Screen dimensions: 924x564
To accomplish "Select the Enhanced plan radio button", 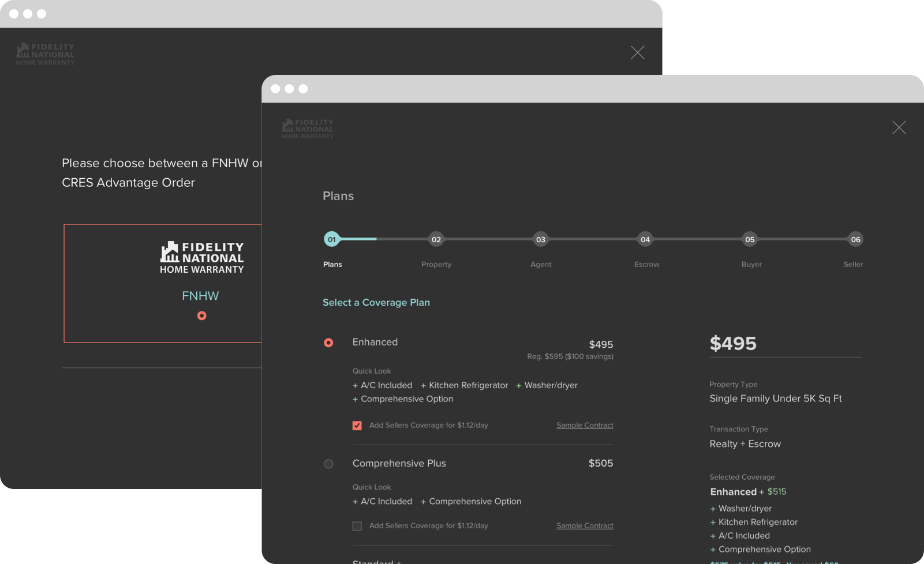I will pos(328,343).
